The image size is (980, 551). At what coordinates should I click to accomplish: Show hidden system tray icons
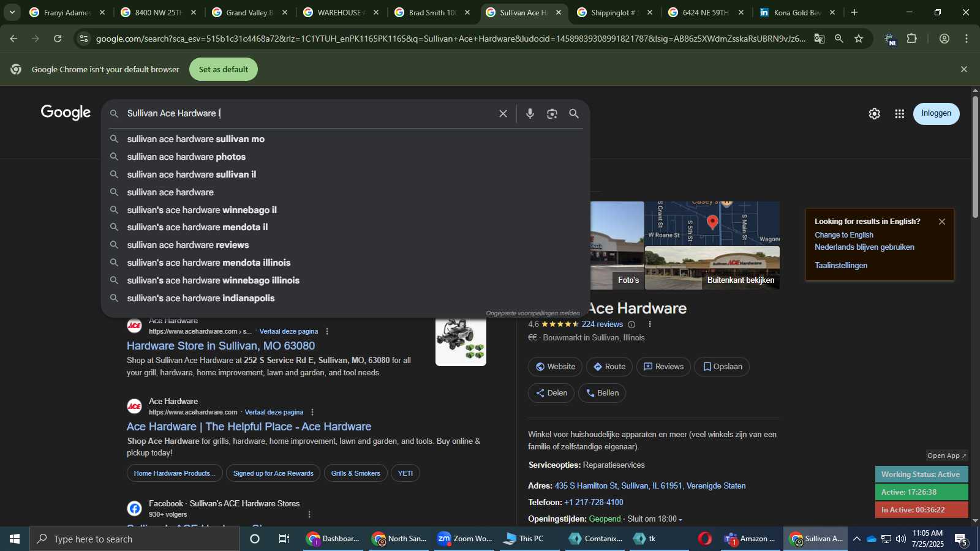coord(856,539)
